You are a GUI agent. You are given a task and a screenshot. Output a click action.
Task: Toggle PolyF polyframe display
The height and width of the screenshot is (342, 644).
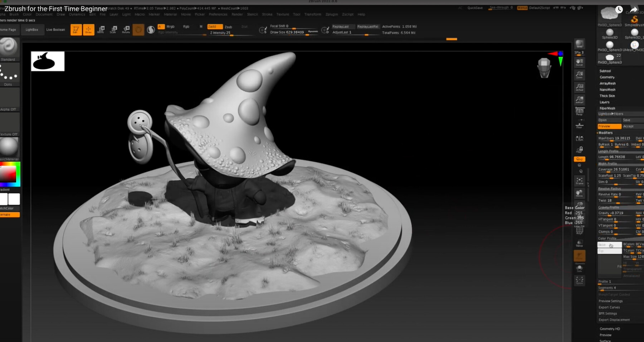(579, 231)
